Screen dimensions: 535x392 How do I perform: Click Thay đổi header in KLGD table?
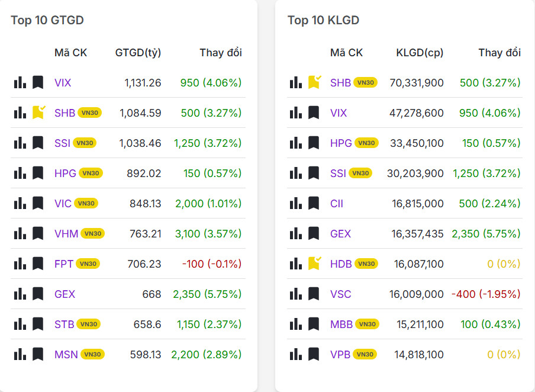[499, 53]
